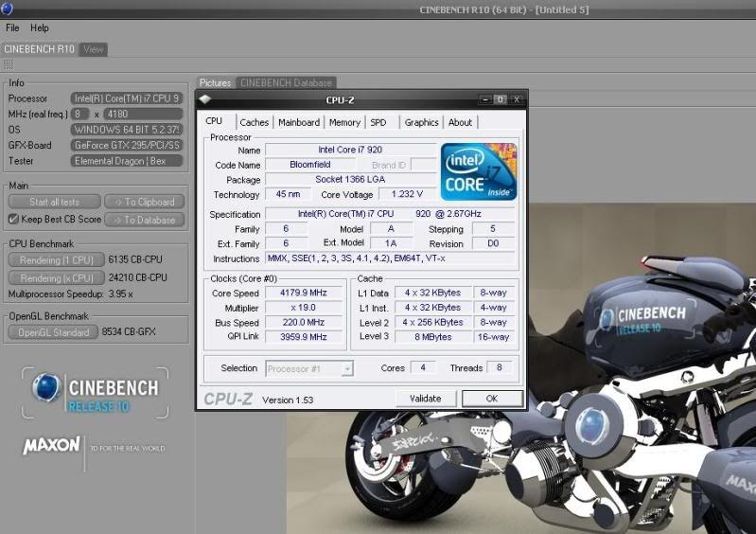Click the Tester name field
The width and height of the screenshot is (756, 534).
pos(127,161)
